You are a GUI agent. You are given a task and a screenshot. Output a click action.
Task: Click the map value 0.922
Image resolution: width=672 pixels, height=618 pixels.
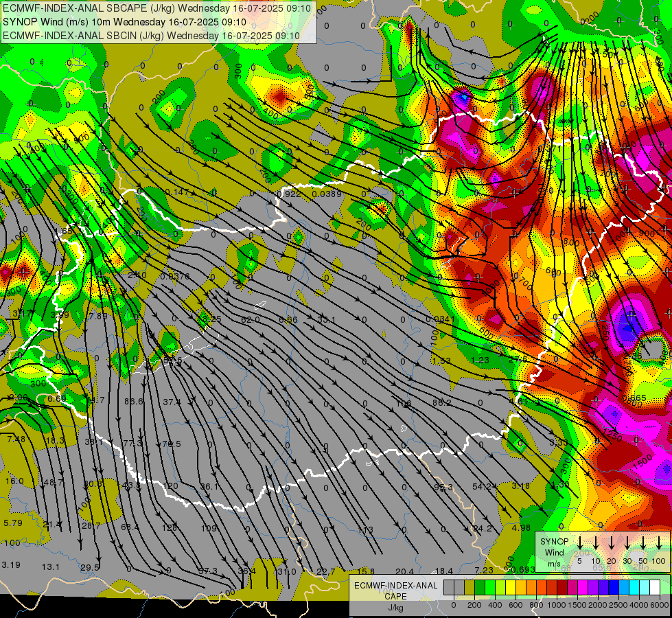(289, 194)
